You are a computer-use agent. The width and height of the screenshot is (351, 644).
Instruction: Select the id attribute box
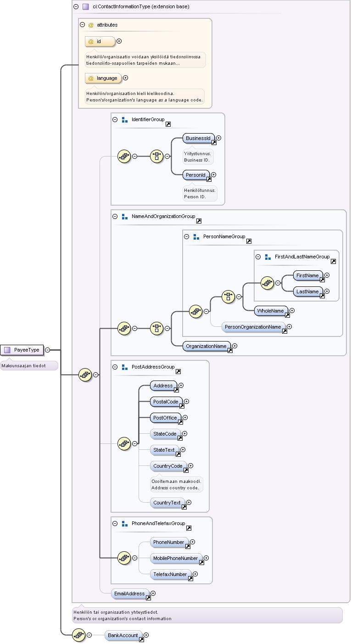click(100, 42)
